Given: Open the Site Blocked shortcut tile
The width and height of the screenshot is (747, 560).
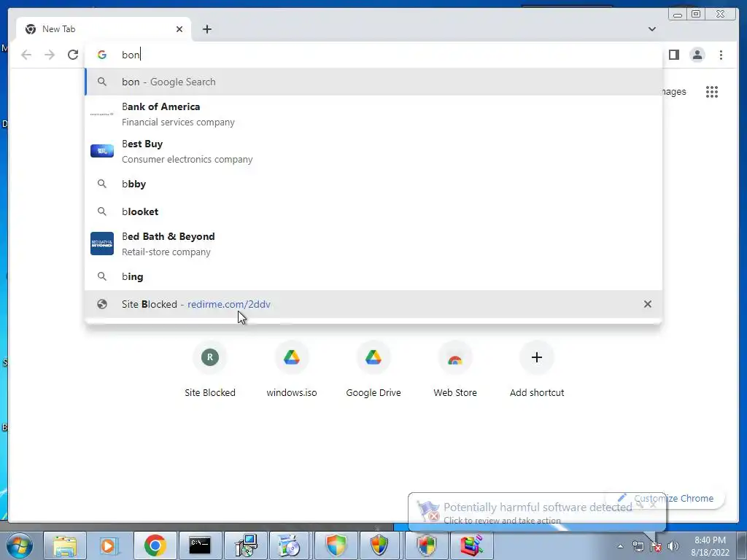Looking at the screenshot, I should [x=210, y=370].
